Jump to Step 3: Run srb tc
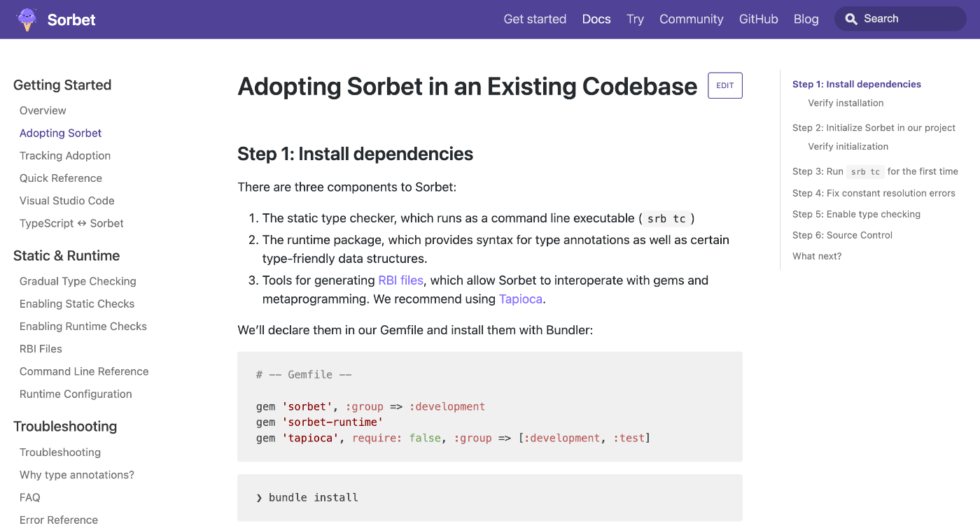980x528 pixels. pyautogui.click(x=875, y=171)
